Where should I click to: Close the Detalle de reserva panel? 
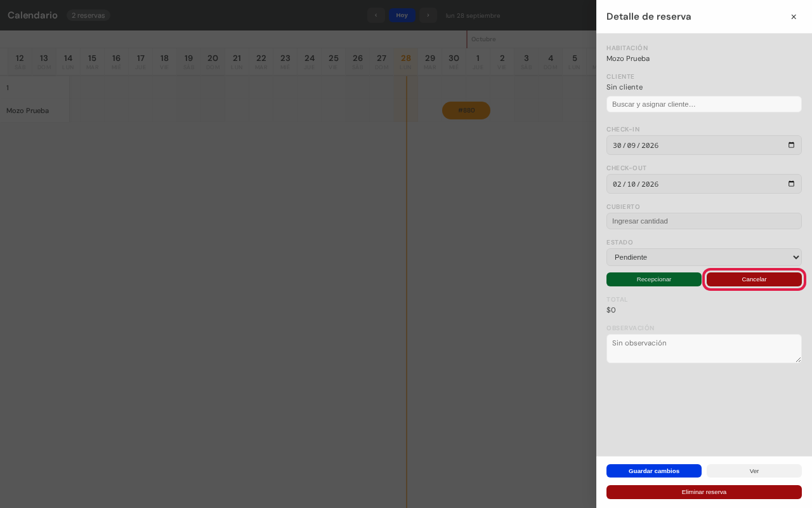(794, 17)
